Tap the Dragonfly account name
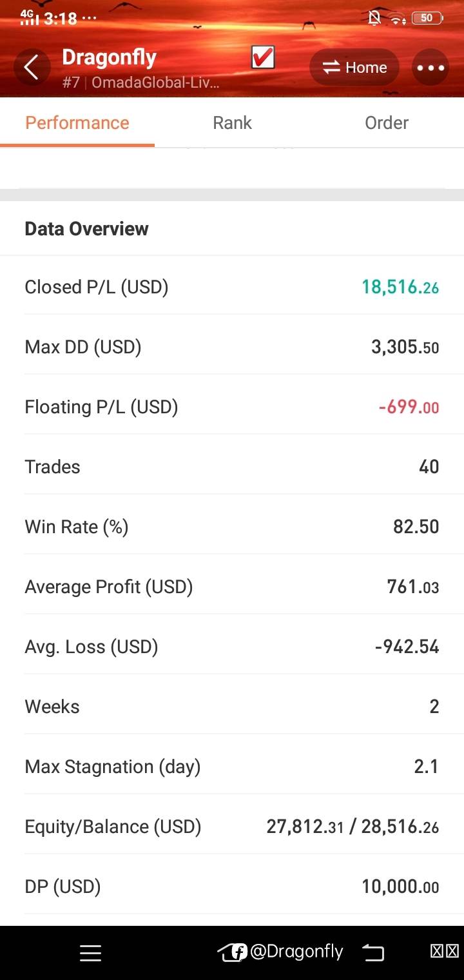Viewport: 464px width, 980px height. tap(109, 57)
